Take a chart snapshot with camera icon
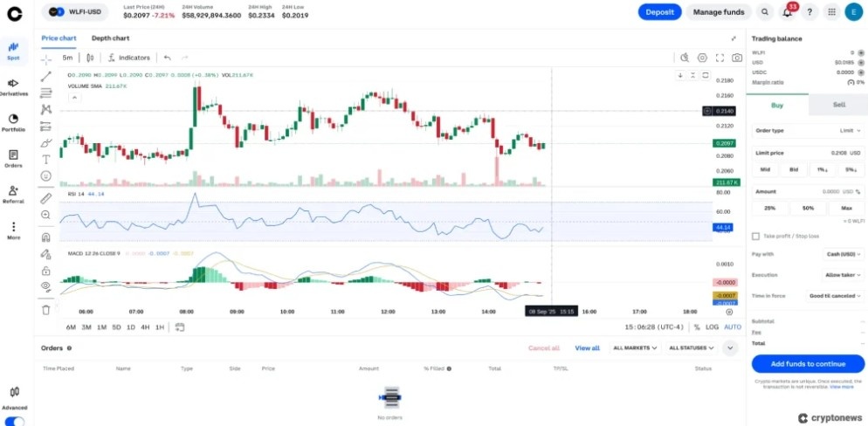Screen dimensions: 868x426 click(x=737, y=58)
